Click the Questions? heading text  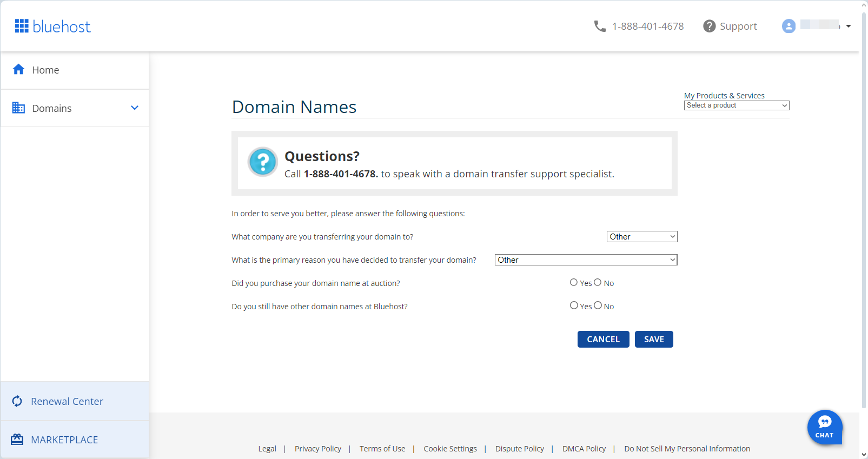tap(322, 156)
